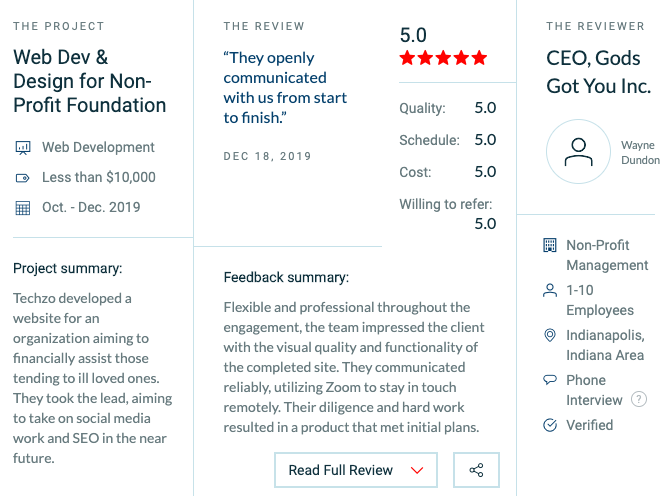Click the price tag budget icon
The height and width of the screenshot is (496, 672).
point(23,178)
